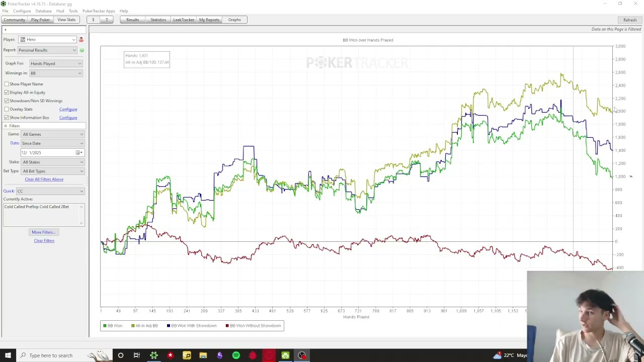Open the Stake filter dropdown
This screenshot has width=644, height=362.
(53, 162)
